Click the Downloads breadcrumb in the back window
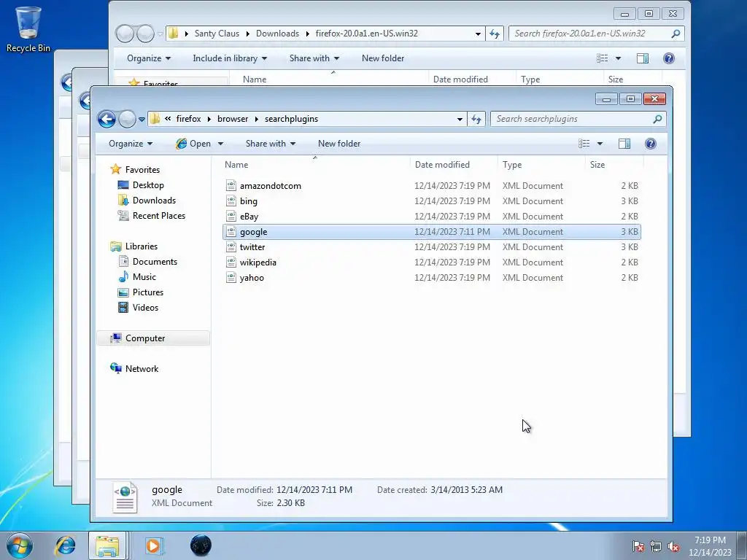747x560 pixels. coord(277,34)
